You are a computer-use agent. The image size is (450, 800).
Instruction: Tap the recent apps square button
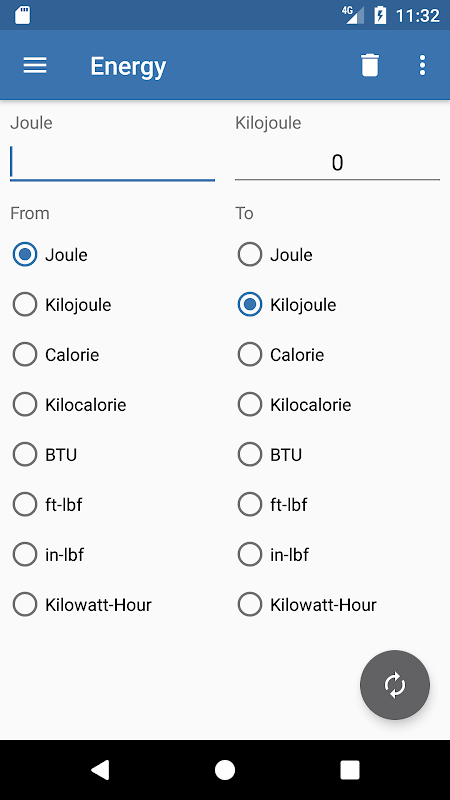[x=350, y=770]
